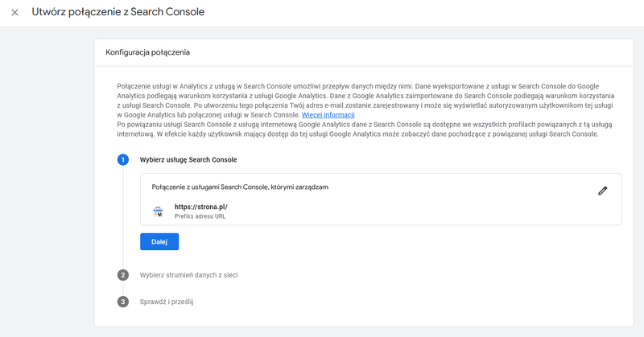Expand "Sprawdź i prześlij" step

pyautogui.click(x=167, y=302)
